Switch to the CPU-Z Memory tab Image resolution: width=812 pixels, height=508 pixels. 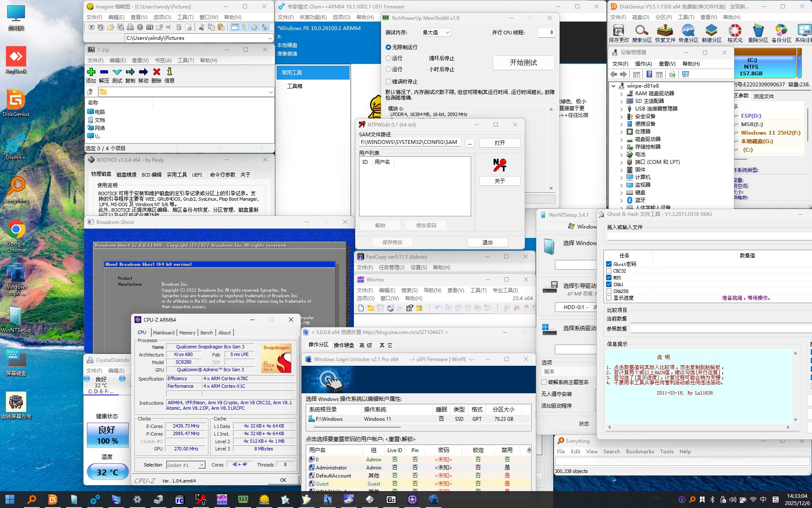pyautogui.click(x=187, y=333)
